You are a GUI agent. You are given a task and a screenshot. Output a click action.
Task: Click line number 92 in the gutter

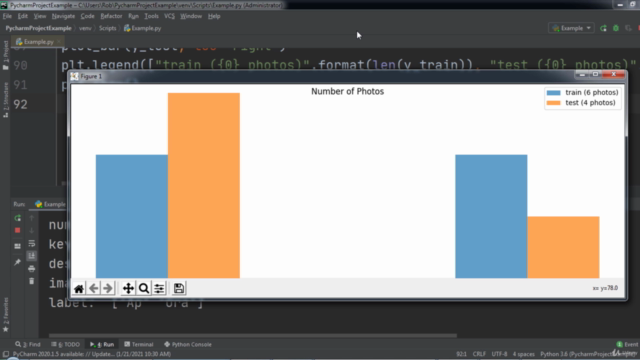[x=20, y=104]
